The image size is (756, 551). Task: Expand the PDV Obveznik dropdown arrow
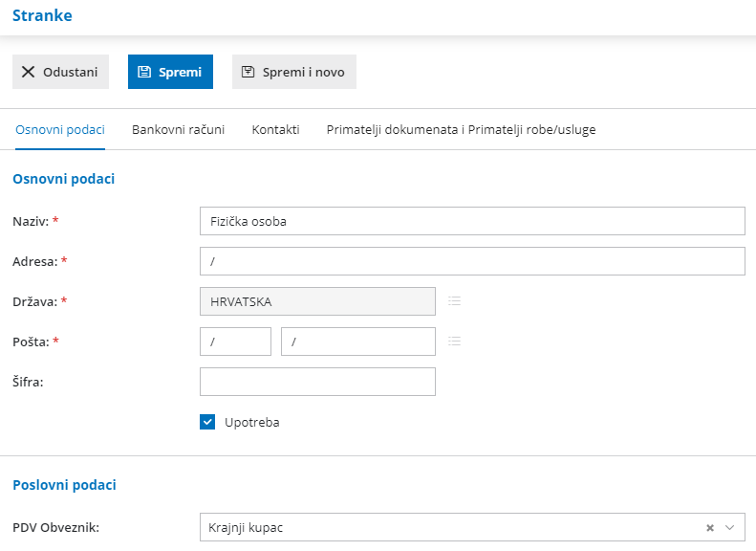point(730,527)
